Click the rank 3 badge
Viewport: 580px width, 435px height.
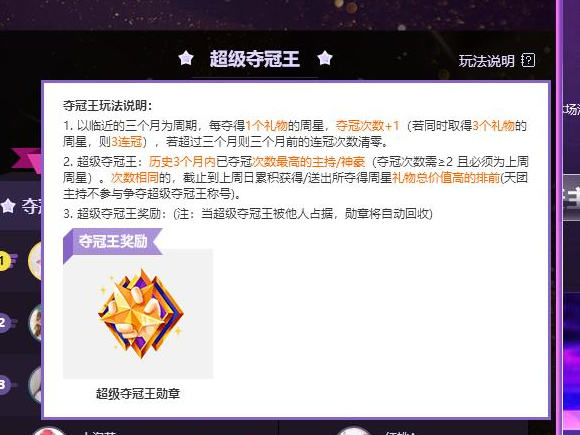coord(4,385)
